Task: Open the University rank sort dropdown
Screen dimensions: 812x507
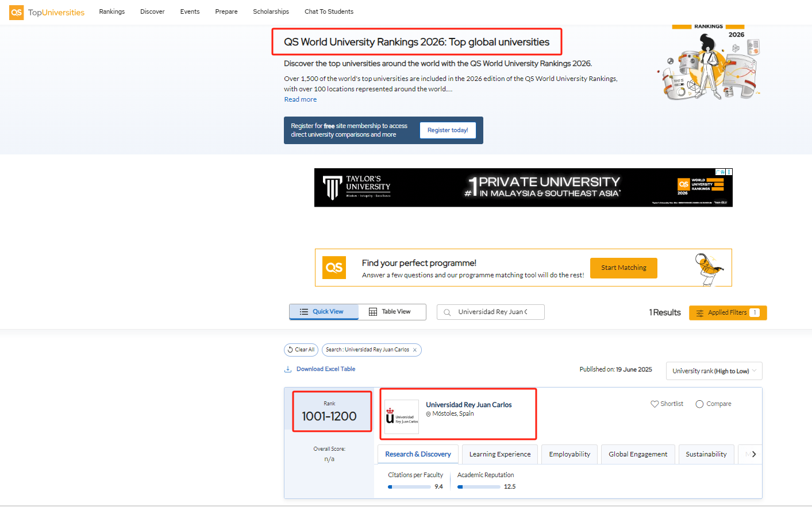Action: [x=714, y=371]
